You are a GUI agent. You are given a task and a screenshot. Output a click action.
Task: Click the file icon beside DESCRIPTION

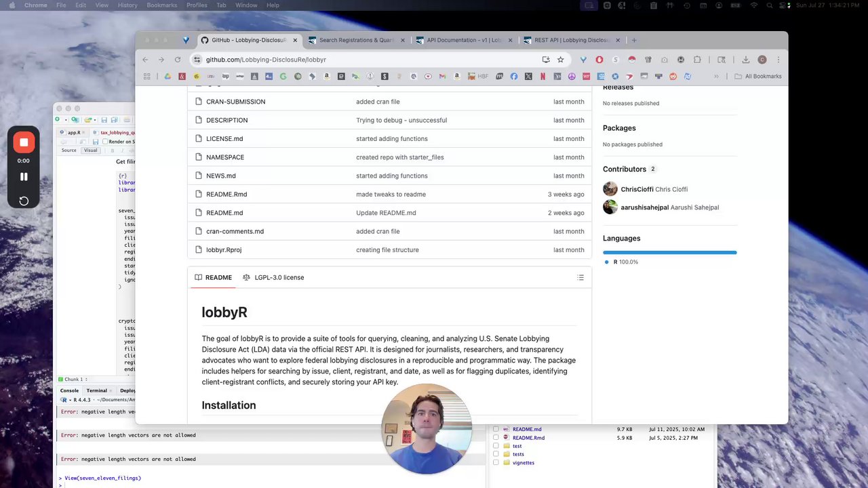click(199, 120)
